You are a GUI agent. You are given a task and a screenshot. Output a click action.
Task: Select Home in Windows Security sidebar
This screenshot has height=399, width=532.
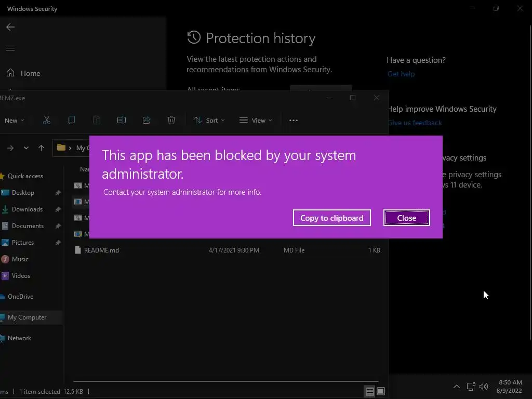(30, 73)
